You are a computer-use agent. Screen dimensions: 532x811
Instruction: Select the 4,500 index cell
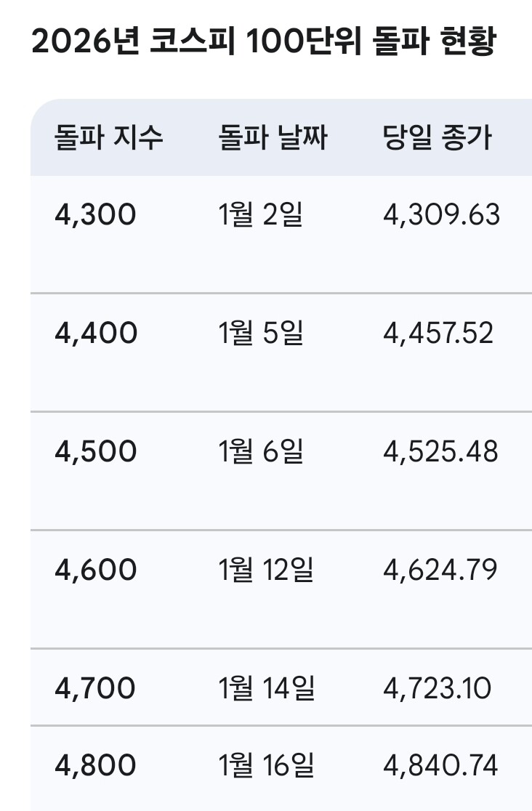coord(95,452)
